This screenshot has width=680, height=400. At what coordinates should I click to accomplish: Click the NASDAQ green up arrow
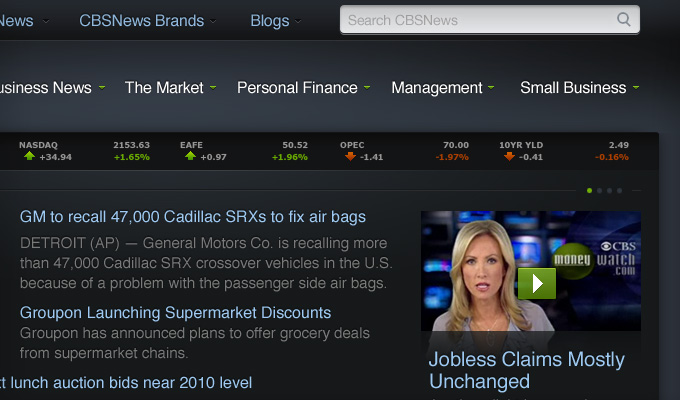pos(29,156)
